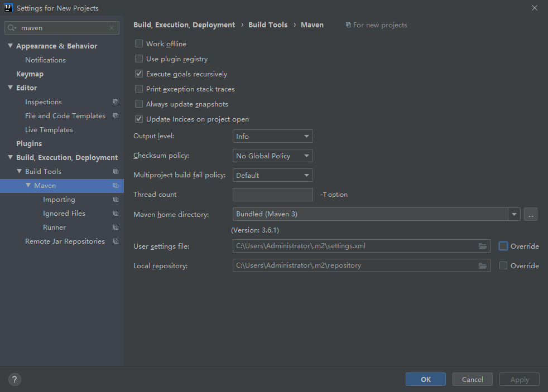This screenshot has width=548, height=392.
Task: Click the project-level icon beside Inspections
Action: (116, 102)
